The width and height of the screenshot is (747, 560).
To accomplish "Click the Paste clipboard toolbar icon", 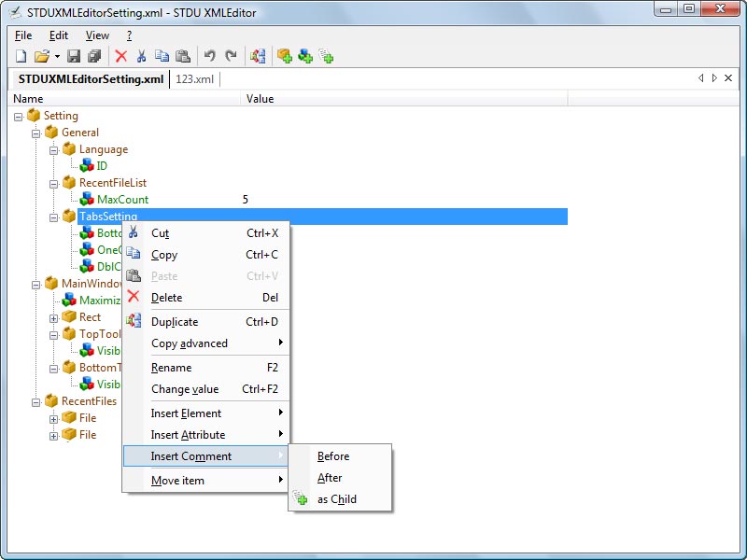I will (183, 56).
